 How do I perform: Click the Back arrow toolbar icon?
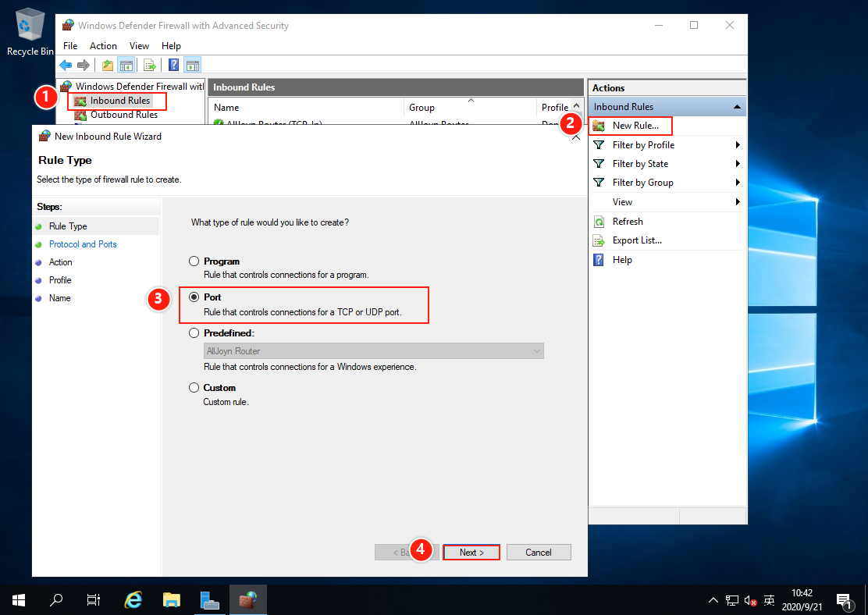(66, 66)
